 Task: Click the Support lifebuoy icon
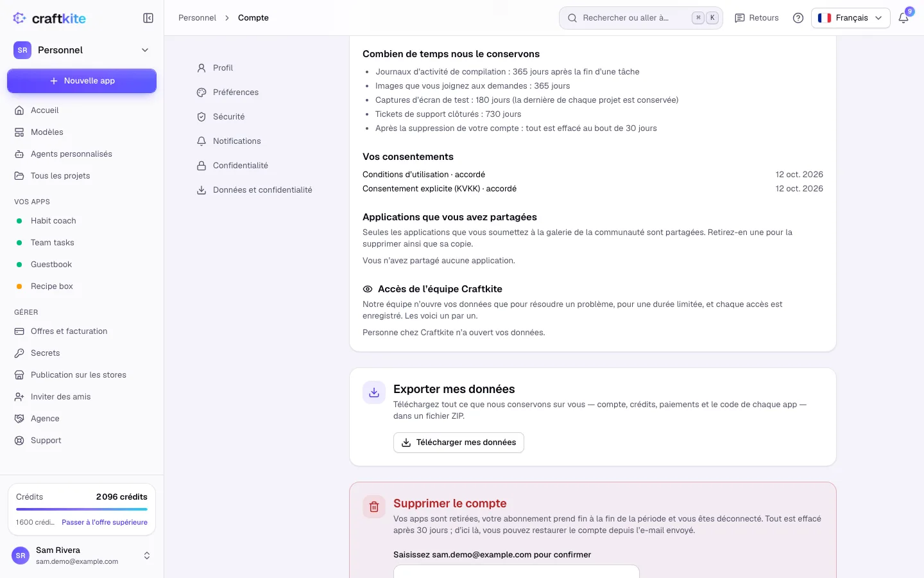point(19,441)
